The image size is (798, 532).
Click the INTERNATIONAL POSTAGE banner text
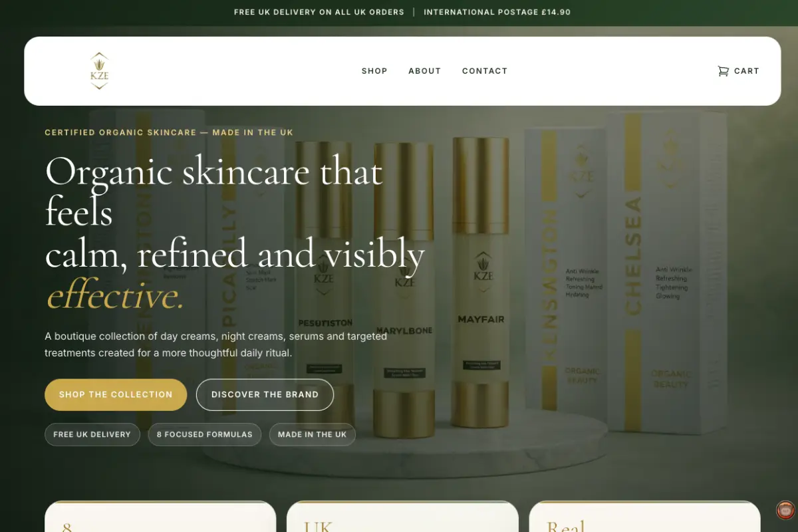pyautogui.click(x=497, y=12)
